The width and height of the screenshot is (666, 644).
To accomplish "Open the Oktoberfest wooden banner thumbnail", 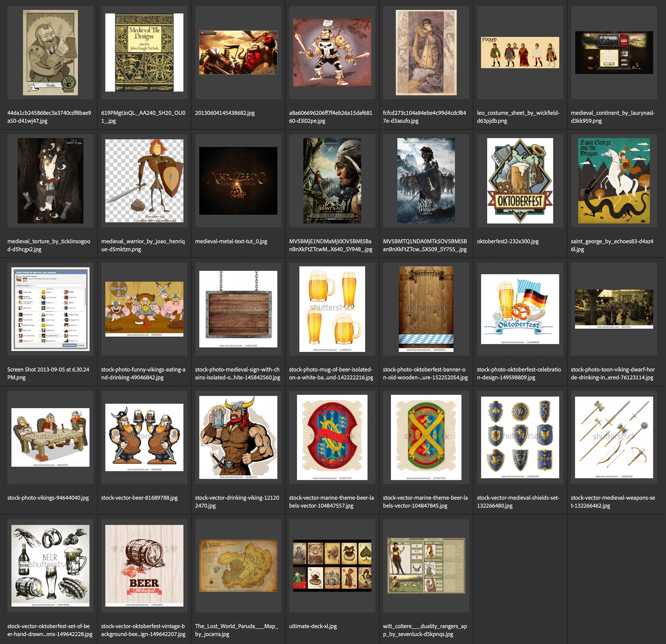I will [426, 309].
